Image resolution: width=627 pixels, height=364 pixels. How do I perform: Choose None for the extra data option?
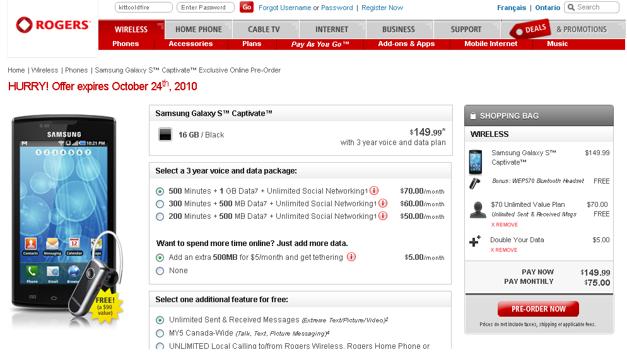(x=160, y=270)
